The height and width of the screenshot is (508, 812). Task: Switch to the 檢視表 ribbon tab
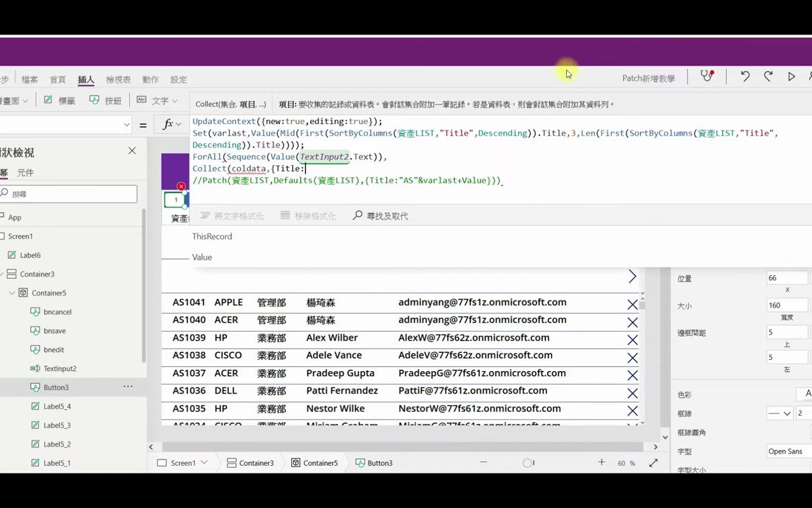tap(118, 79)
